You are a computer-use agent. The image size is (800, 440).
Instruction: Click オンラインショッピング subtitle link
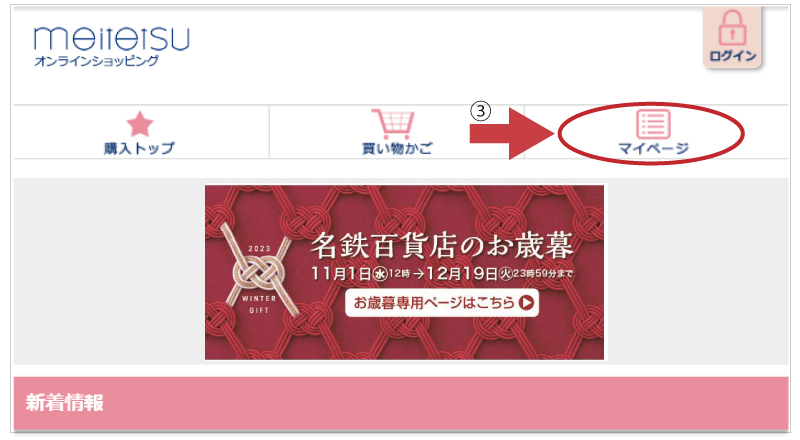click(96, 61)
